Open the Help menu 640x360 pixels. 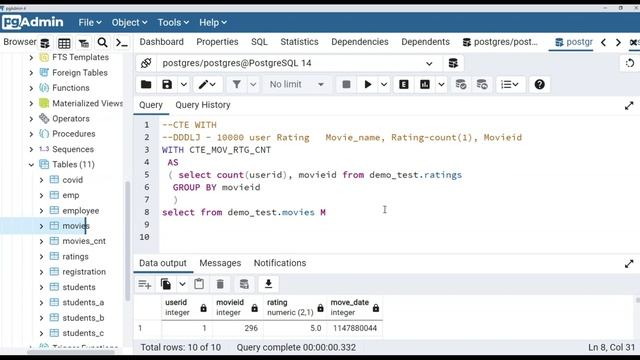pyautogui.click(x=213, y=22)
